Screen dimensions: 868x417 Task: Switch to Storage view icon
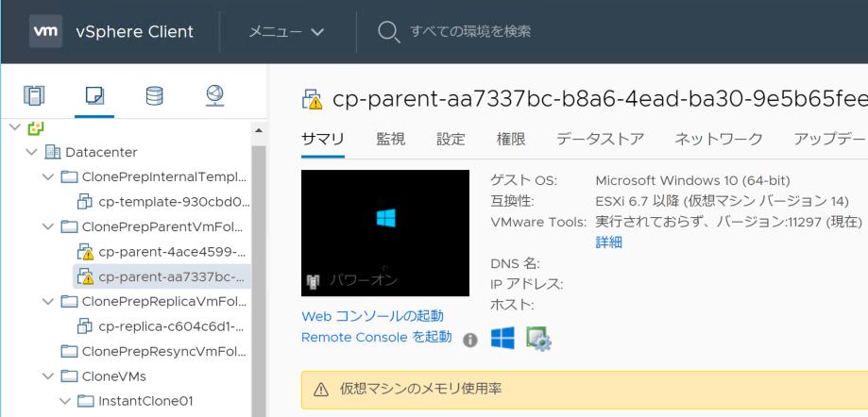[x=155, y=95]
